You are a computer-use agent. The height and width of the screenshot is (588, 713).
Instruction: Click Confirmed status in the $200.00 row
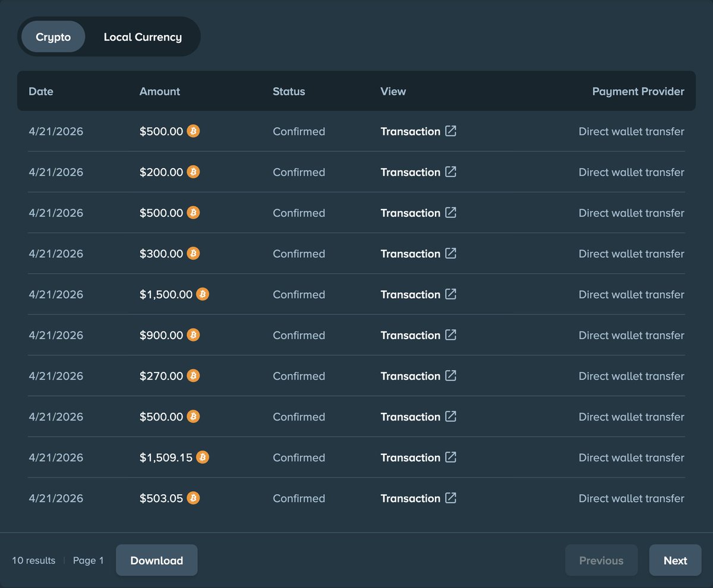299,172
